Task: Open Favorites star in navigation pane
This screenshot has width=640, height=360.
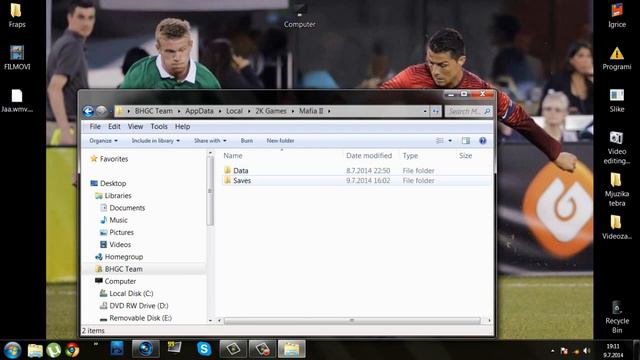Action: (x=94, y=158)
